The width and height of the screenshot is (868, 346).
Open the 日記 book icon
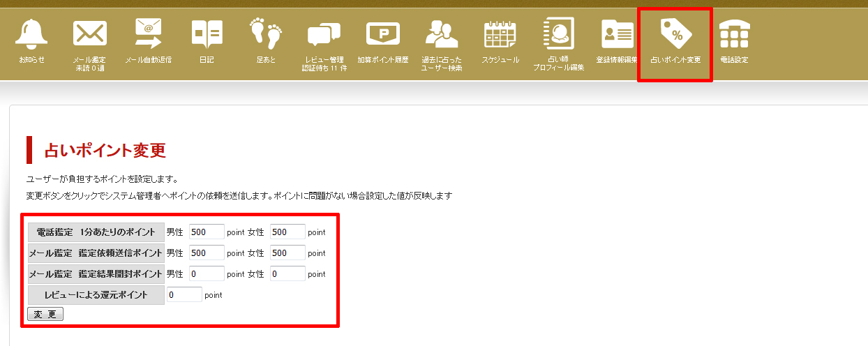pyautogui.click(x=207, y=33)
